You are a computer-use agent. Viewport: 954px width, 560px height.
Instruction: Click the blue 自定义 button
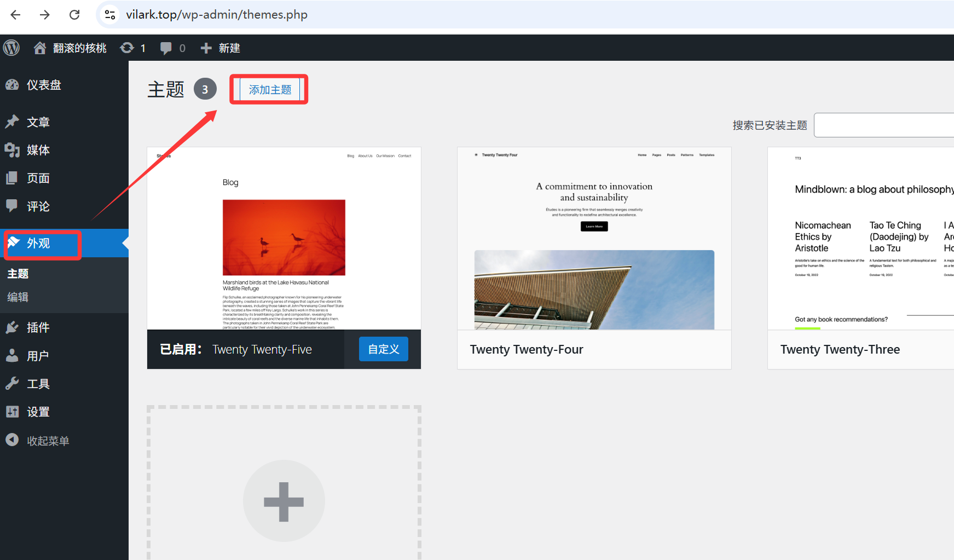coord(383,349)
